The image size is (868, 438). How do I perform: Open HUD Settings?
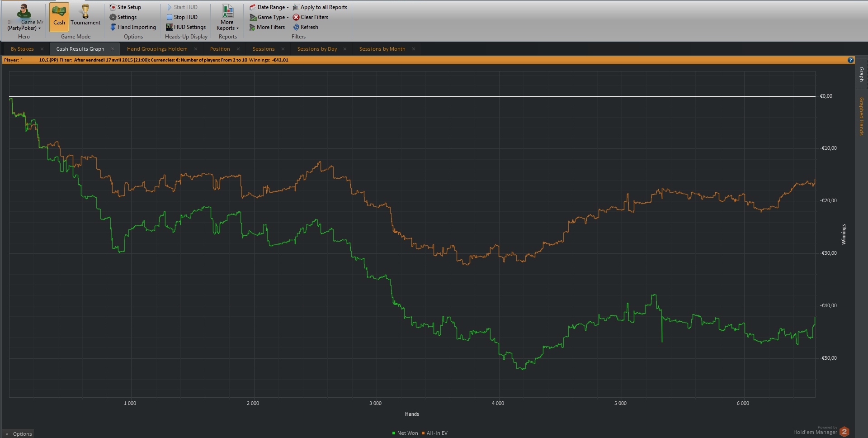(x=186, y=27)
